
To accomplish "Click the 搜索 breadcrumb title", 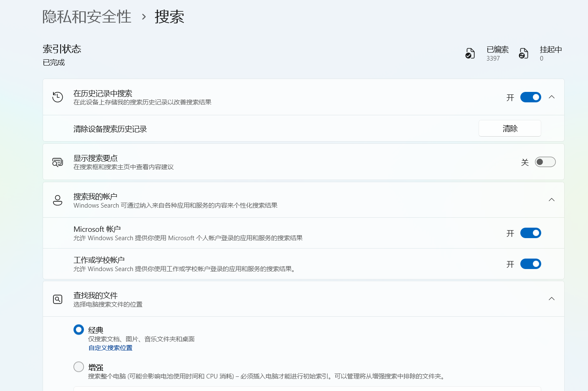I will coord(169,17).
